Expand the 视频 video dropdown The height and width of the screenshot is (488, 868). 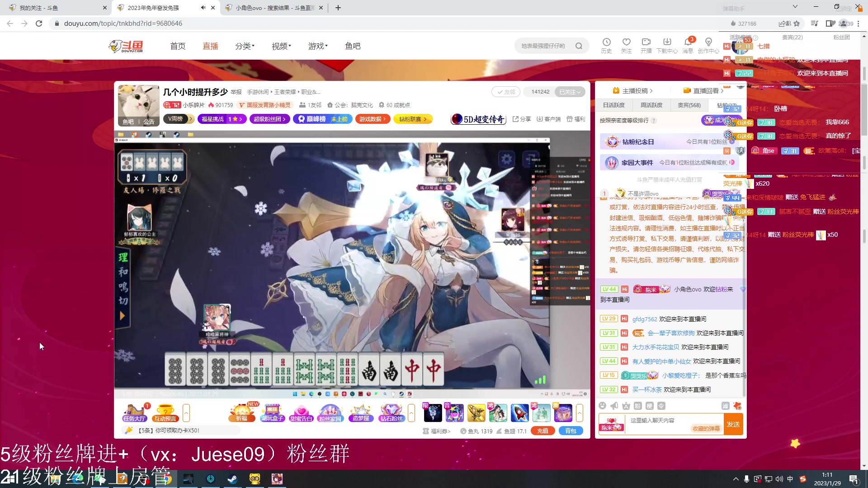pos(281,46)
